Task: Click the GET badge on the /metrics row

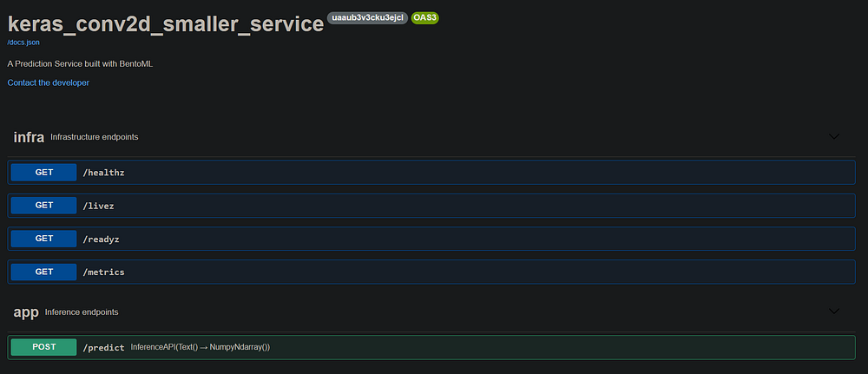Action: (x=44, y=272)
